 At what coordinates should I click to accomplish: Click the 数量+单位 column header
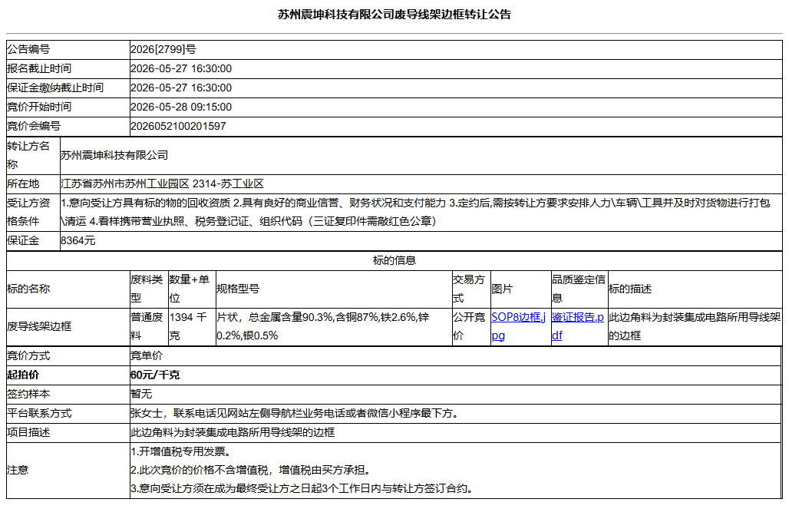click(190, 289)
